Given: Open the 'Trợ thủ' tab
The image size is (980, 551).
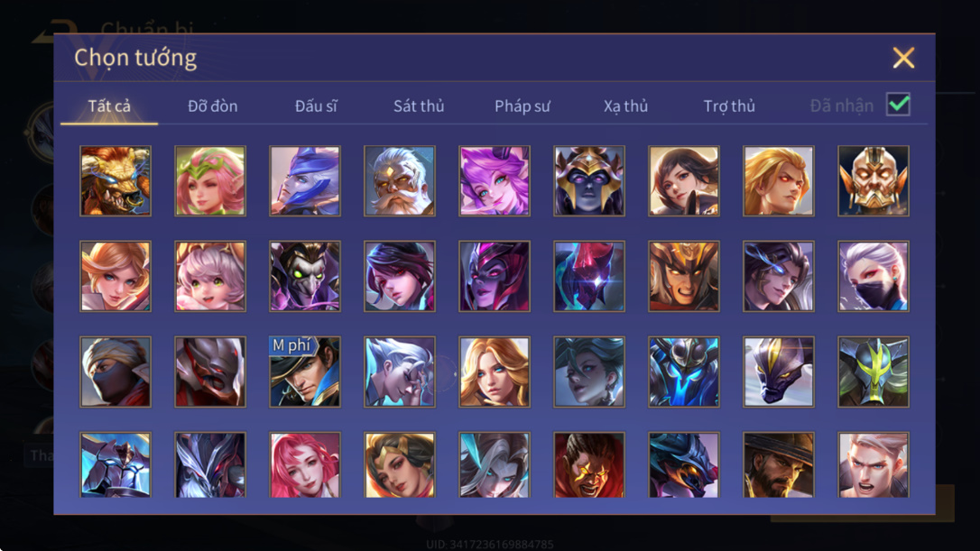Looking at the screenshot, I should click(729, 106).
